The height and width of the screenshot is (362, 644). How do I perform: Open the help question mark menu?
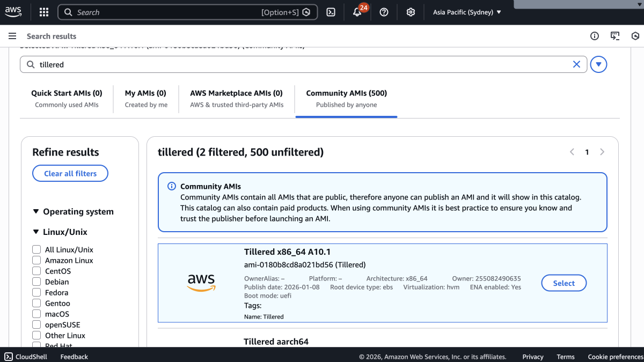click(384, 12)
